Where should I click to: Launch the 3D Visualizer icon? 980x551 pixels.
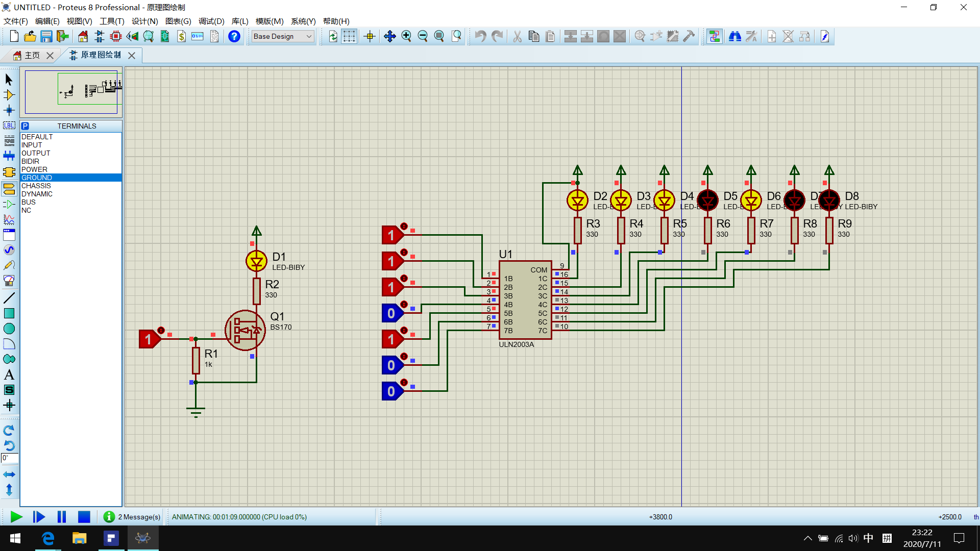coord(132,36)
